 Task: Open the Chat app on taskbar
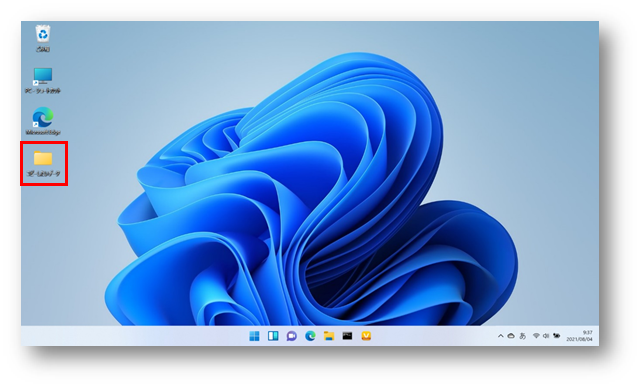point(291,336)
